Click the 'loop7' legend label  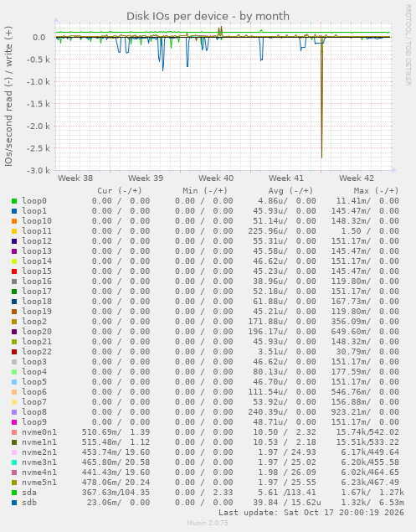click(34, 402)
